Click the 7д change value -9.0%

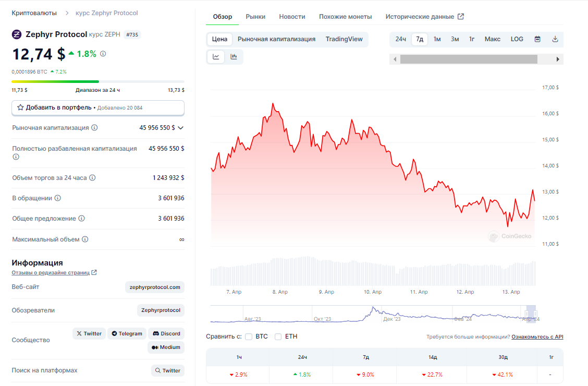365,375
